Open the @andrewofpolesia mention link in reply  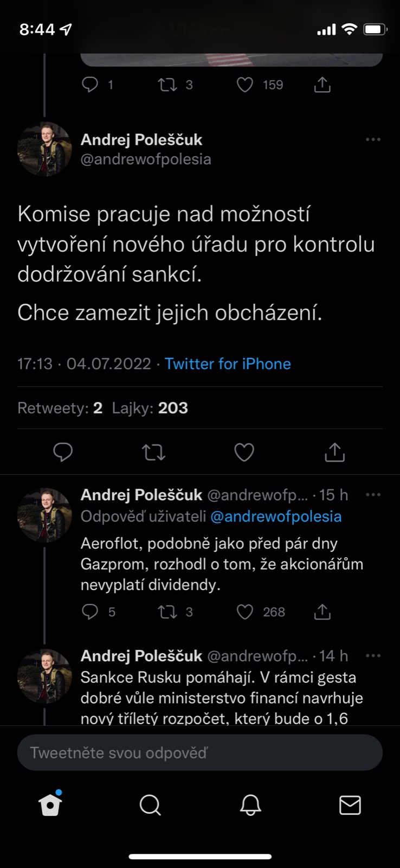click(x=276, y=516)
